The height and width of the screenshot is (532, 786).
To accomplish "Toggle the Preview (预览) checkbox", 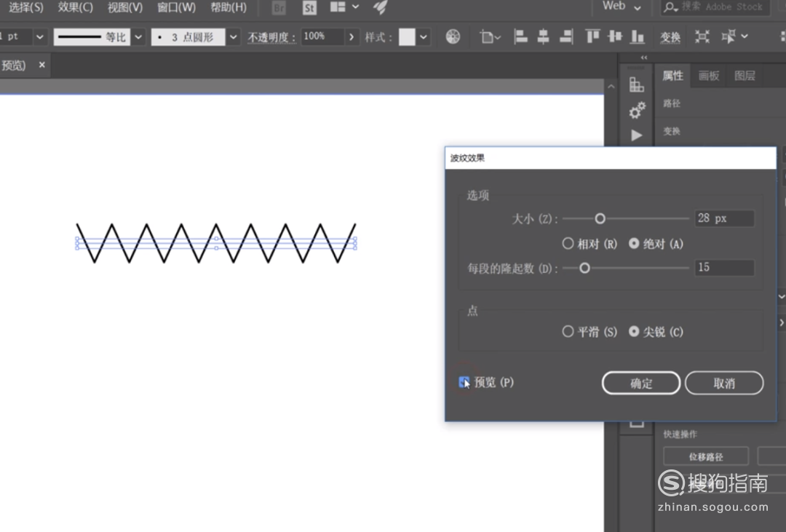I will (464, 382).
